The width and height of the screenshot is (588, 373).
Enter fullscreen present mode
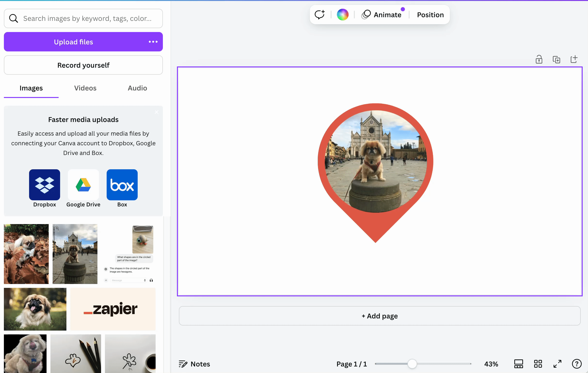[557, 364]
